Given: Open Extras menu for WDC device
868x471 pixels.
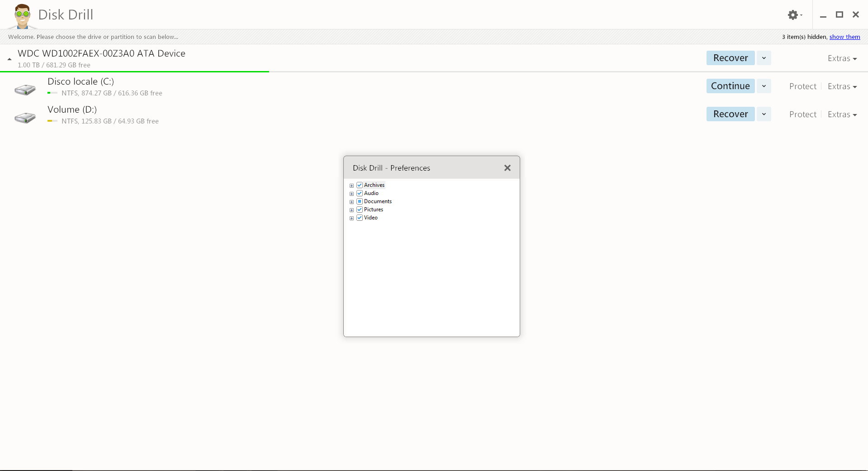Looking at the screenshot, I should point(842,58).
